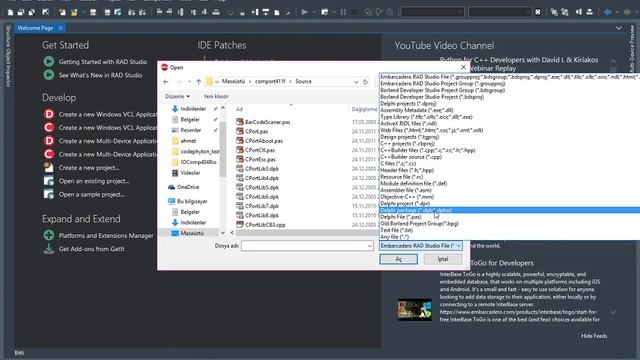
Task: Click the Open a sample project icon
Action: tap(49, 194)
